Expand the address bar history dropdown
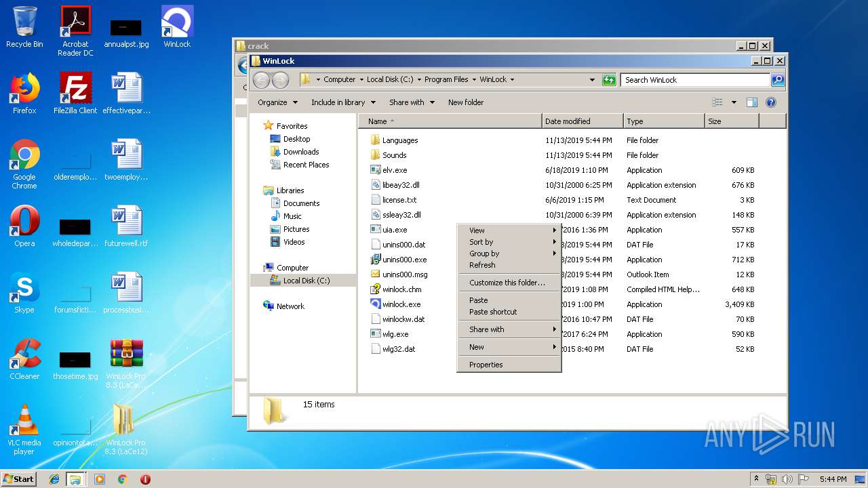Screen dimensions: 868x488 point(592,80)
